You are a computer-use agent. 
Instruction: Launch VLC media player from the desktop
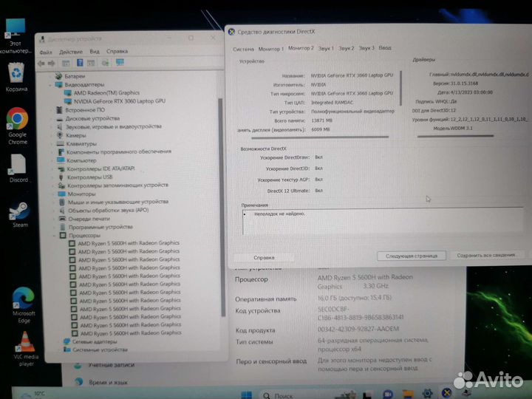(x=26, y=349)
